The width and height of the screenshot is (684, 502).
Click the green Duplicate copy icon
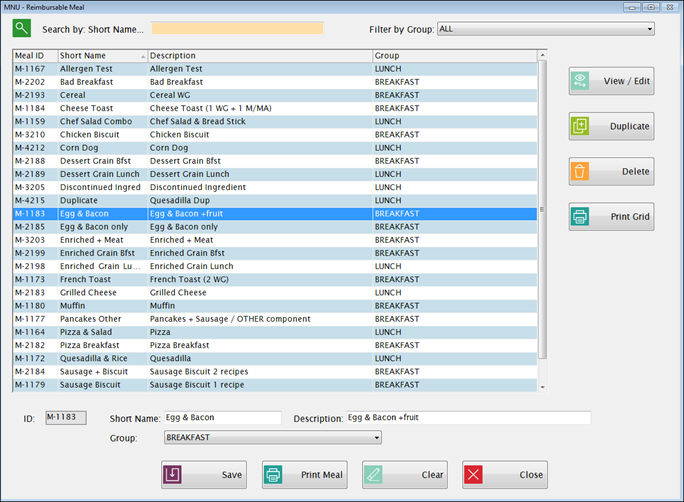[580, 126]
